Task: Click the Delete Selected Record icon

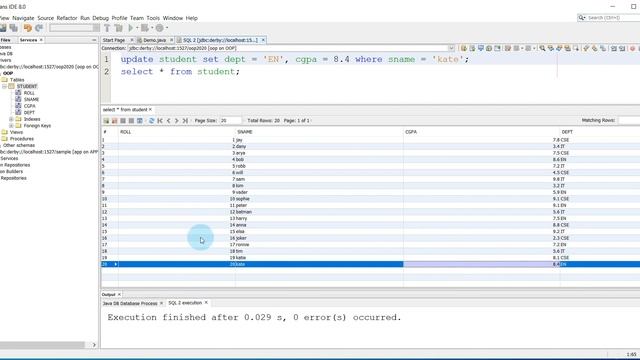Action: (x=114, y=121)
